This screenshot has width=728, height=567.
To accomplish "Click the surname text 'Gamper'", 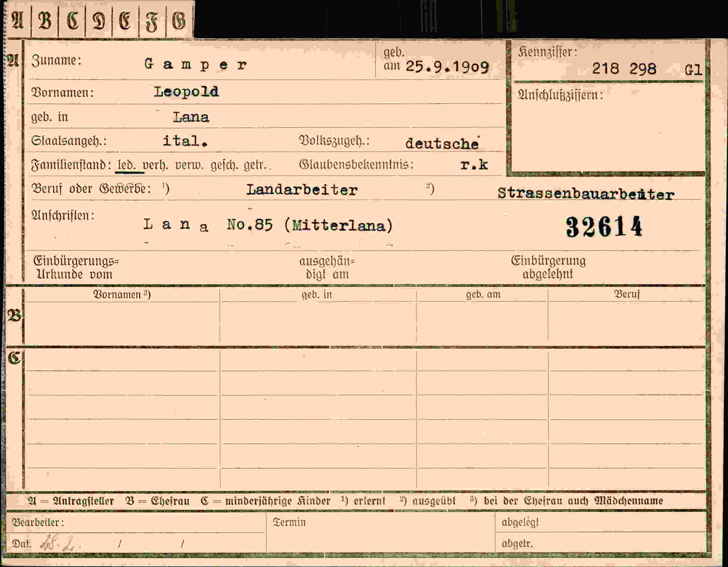I will [196, 64].
